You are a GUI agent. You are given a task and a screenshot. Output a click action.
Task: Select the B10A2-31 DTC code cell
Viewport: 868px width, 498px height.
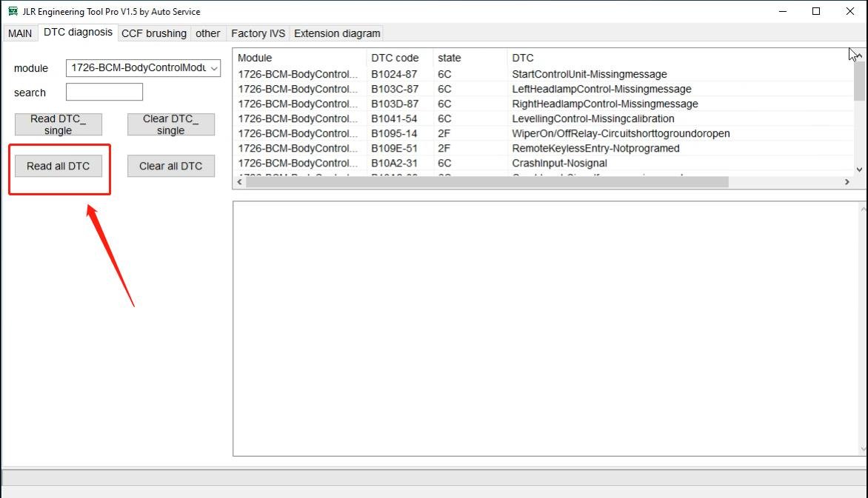394,164
